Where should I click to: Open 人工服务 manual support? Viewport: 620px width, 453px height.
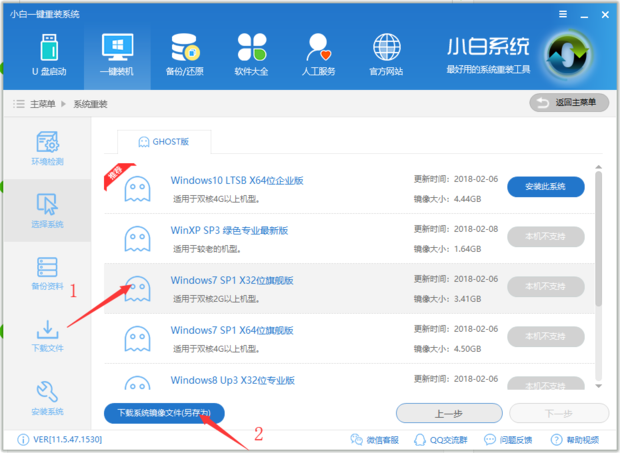[319, 55]
